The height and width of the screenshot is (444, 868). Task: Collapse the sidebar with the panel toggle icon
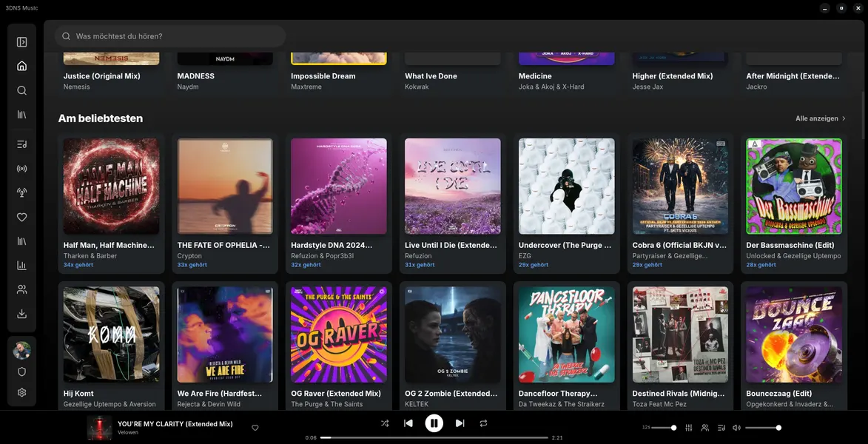[21, 42]
